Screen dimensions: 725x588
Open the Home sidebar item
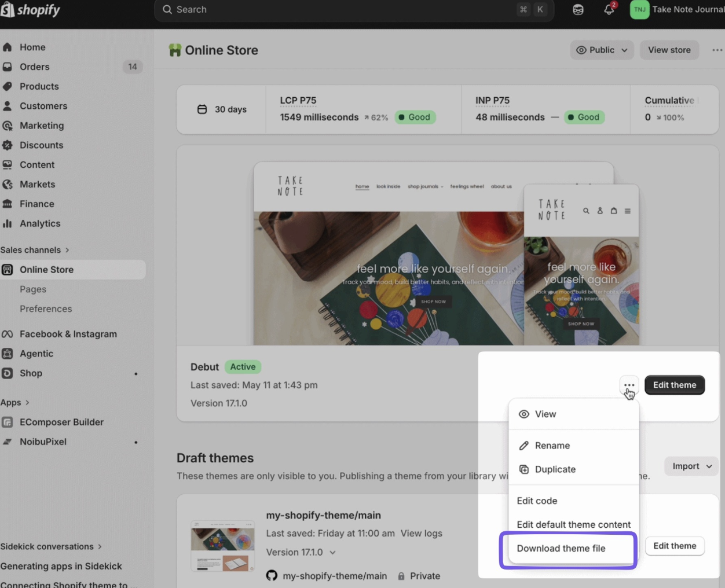pos(32,47)
